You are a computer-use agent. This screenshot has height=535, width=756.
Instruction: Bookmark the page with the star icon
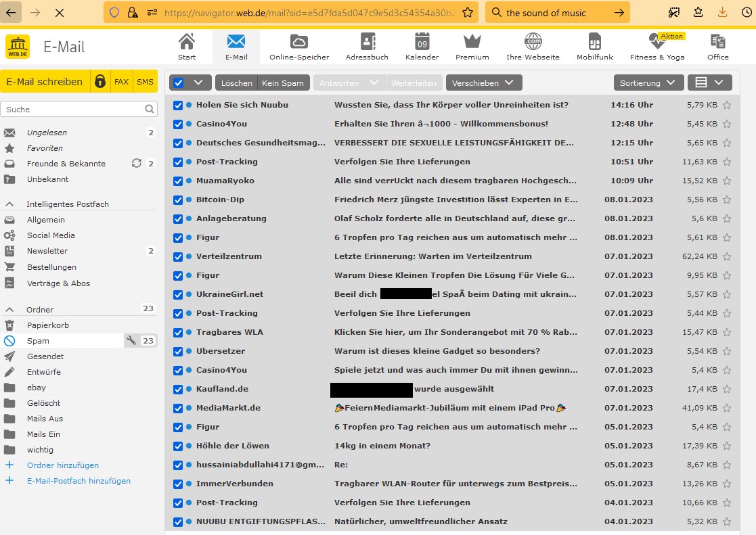(x=467, y=13)
